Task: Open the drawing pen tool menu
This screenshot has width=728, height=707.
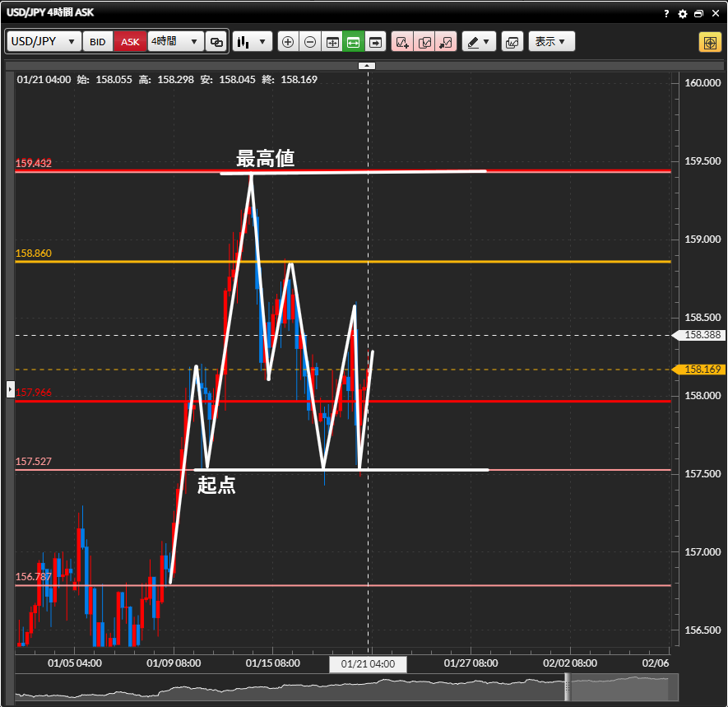Action: pyautogui.click(x=478, y=42)
